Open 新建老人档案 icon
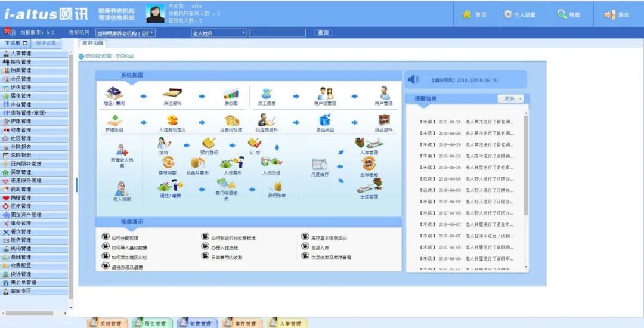The height and width of the screenshot is (328, 644). pos(122,150)
